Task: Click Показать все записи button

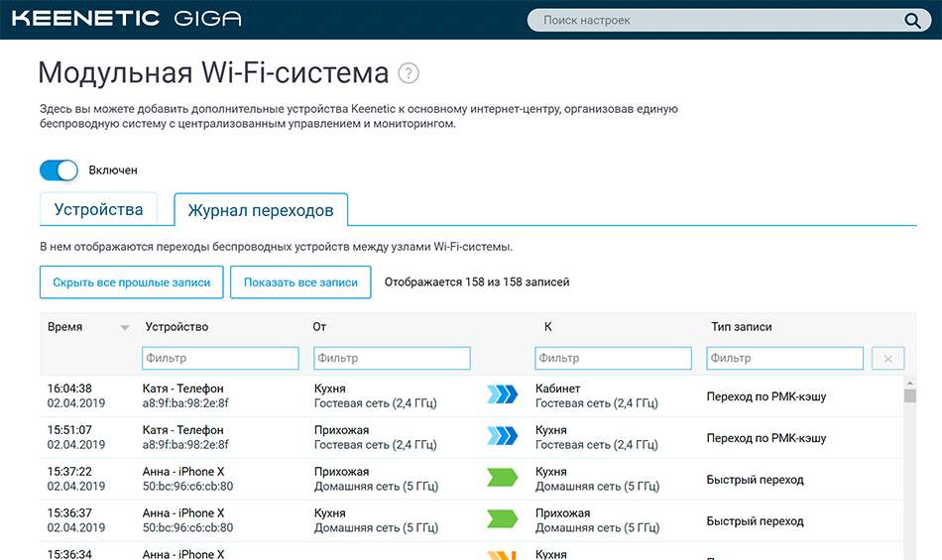Action: [x=300, y=282]
